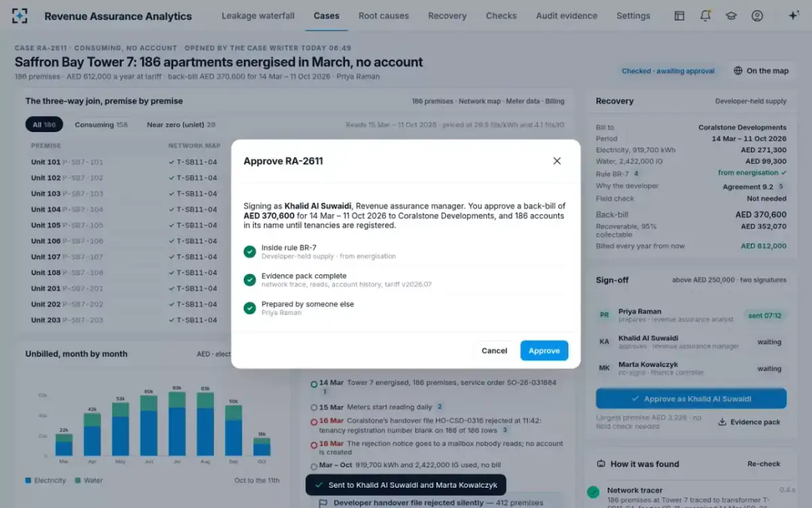This screenshot has width=812, height=508.
Task: Open the Evidence pack download button
Action: tap(749, 422)
